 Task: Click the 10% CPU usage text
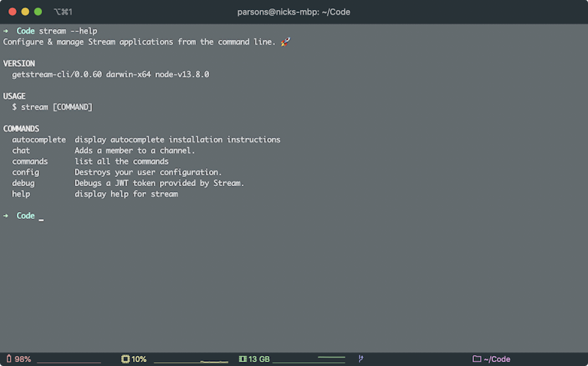(139, 359)
